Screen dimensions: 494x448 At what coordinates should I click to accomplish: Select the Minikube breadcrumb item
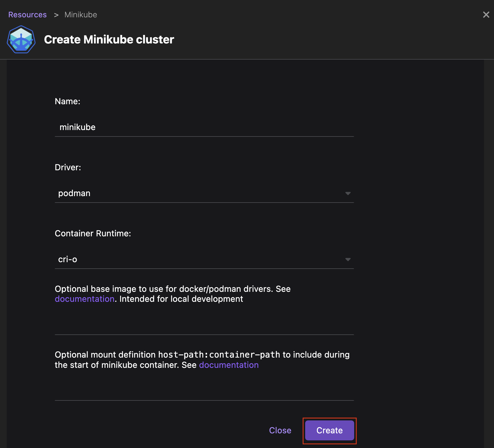click(80, 14)
